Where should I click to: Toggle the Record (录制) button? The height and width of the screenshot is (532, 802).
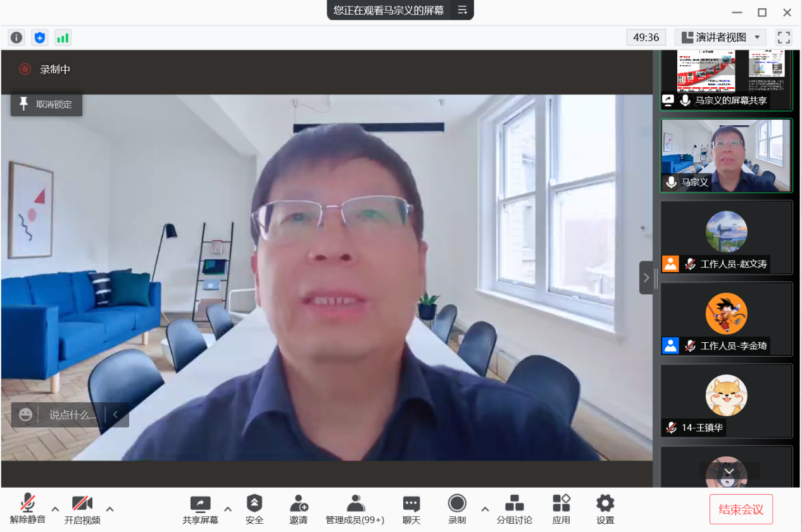(x=457, y=509)
